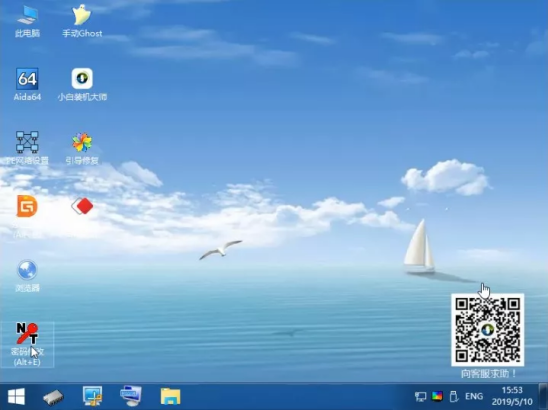The image size is (548, 410).
Task: Click the red diamond desktop icon
Action: click(82, 206)
